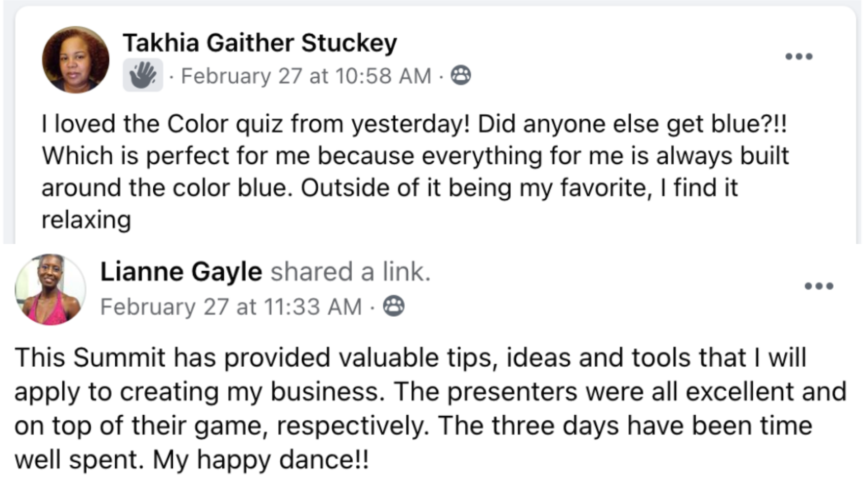The width and height of the screenshot is (868, 488).
Task: Visit Lianne Gayle's profile via name
Action: (x=181, y=272)
